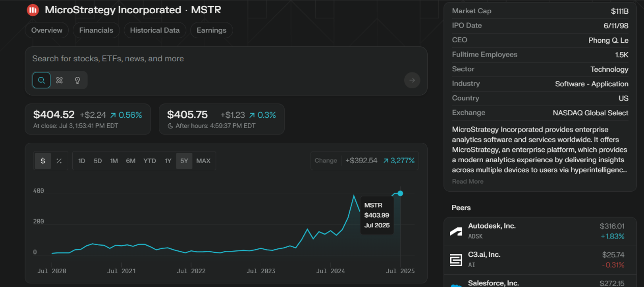The height and width of the screenshot is (287, 644).
Task: Click the Autodesk logo icon
Action: click(456, 231)
